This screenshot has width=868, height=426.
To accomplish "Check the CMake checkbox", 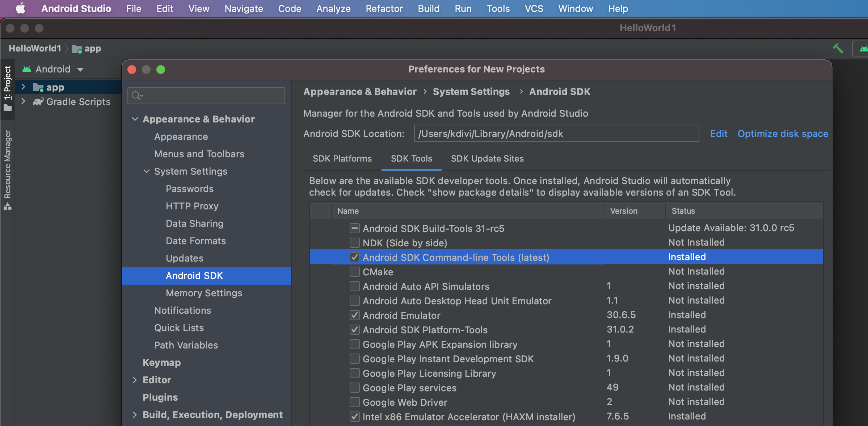I will tap(354, 272).
